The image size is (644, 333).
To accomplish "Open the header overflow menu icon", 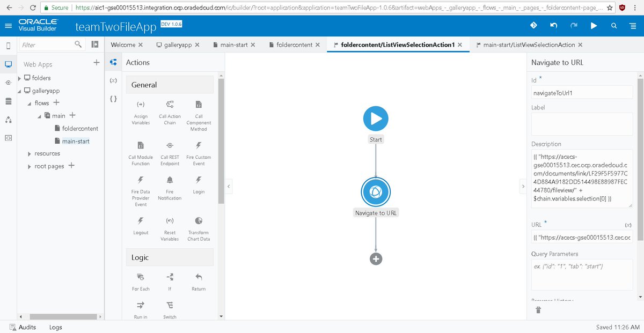I will (634, 25).
